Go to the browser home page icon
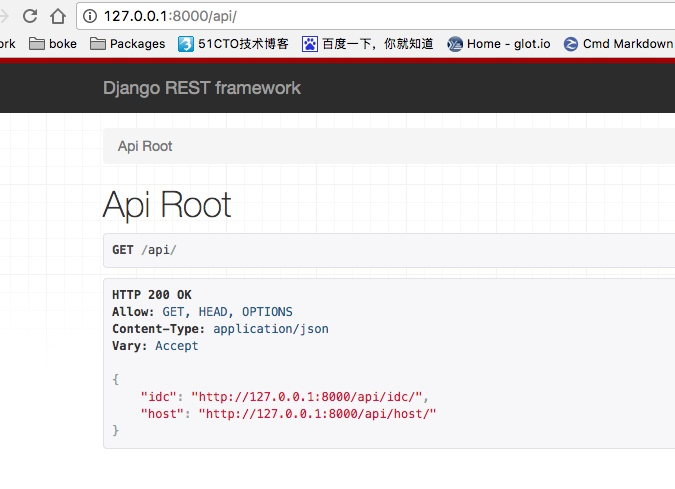The width and height of the screenshot is (675, 489). tap(58, 16)
